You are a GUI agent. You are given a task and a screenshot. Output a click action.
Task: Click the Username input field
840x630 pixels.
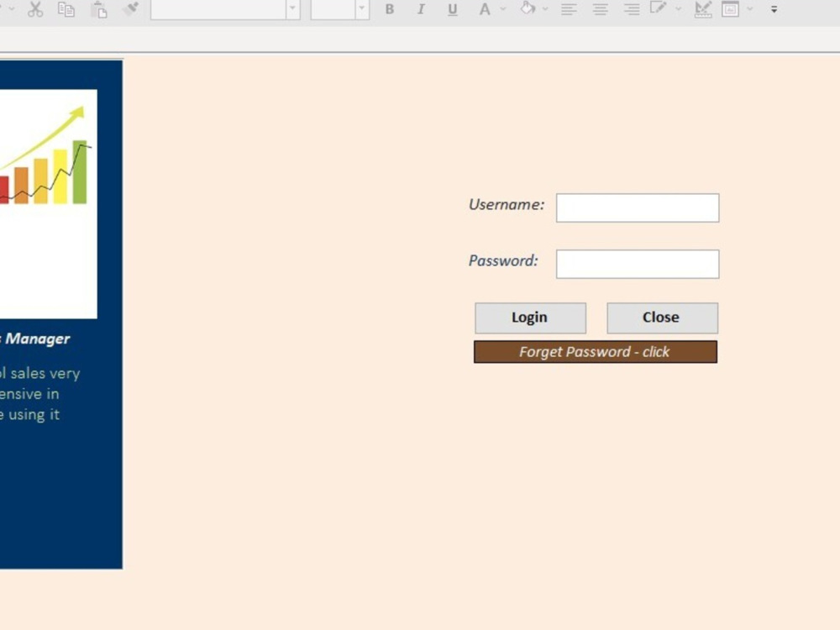(638, 207)
